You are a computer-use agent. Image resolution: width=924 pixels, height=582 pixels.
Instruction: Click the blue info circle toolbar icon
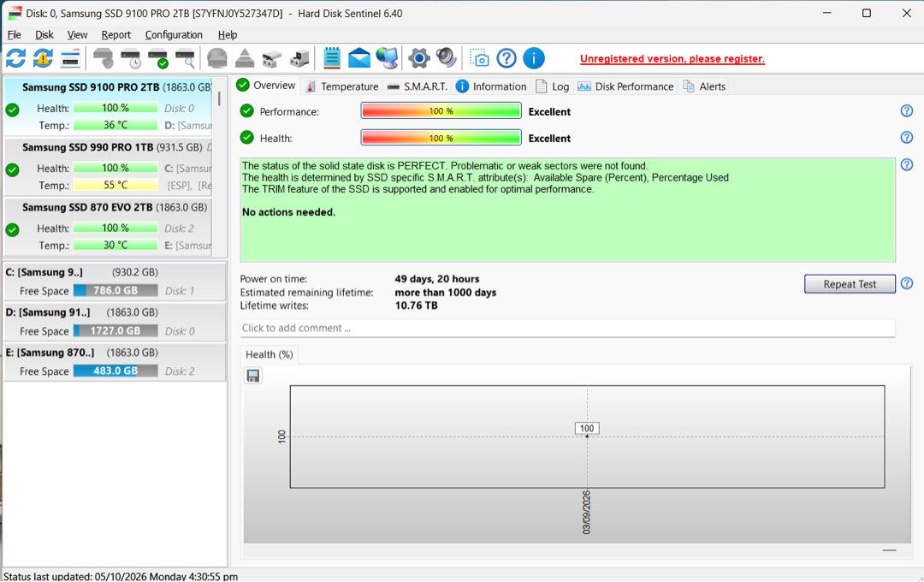(534, 58)
